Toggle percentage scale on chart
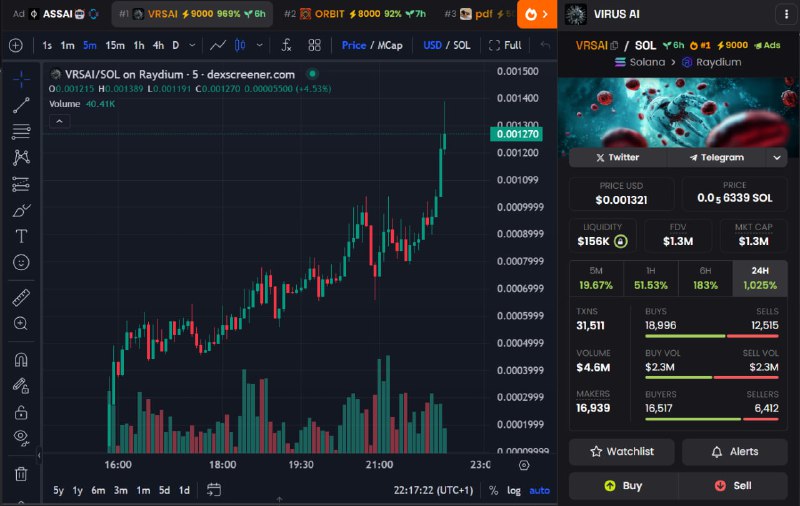The width and height of the screenshot is (800, 506). 493,490
